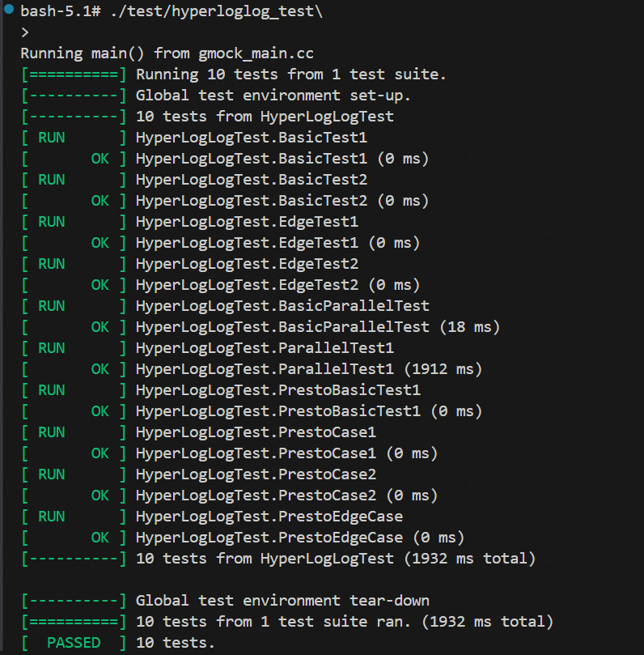Viewport: 644px width, 655px height.
Task: Click the blue command decoration dot
Action: tap(8, 11)
